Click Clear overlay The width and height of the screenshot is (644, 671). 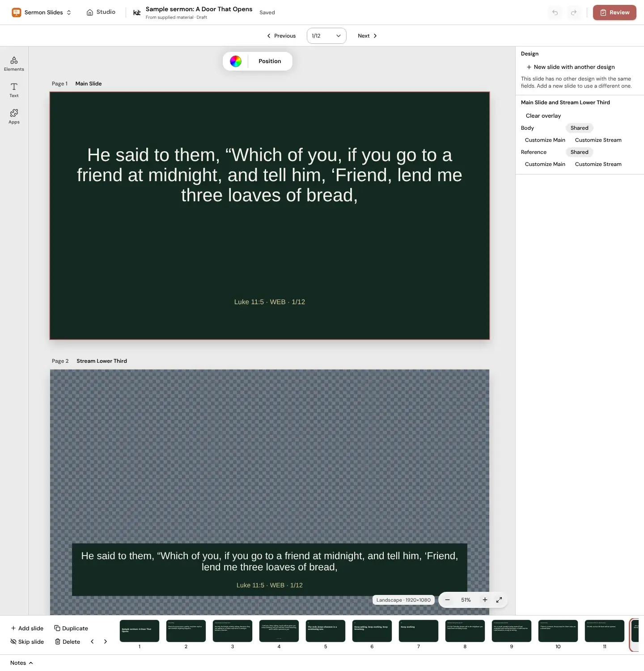click(x=543, y=116)
